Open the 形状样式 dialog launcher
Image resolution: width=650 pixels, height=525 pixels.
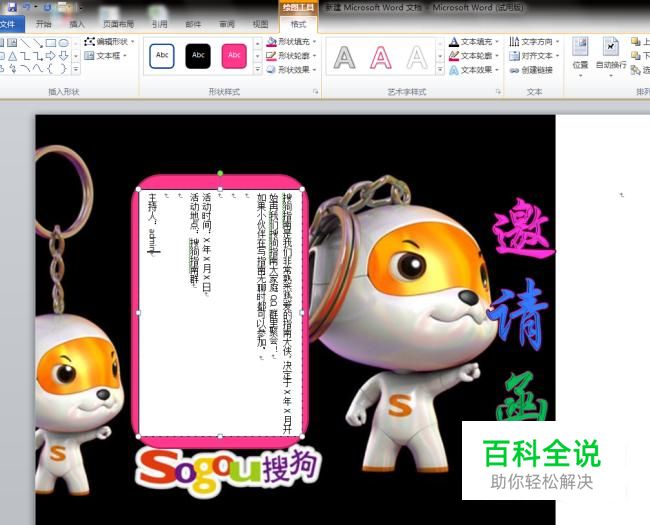point(316,92)
